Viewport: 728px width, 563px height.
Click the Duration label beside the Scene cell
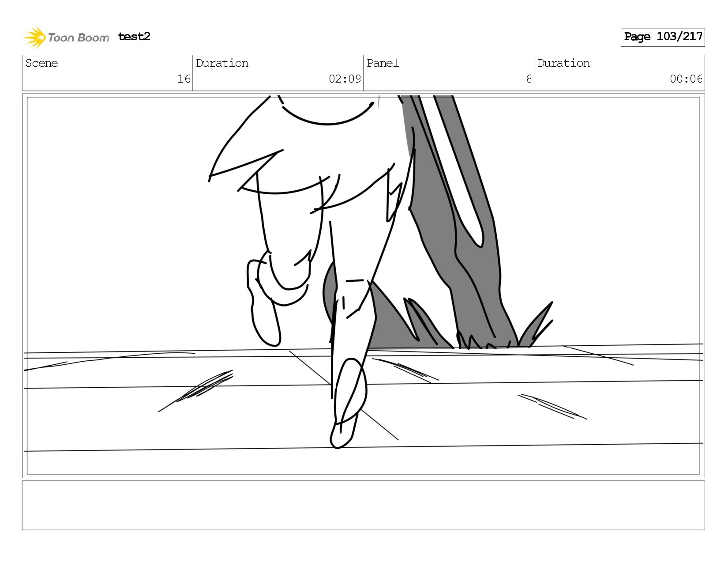[x=222, y=63]
